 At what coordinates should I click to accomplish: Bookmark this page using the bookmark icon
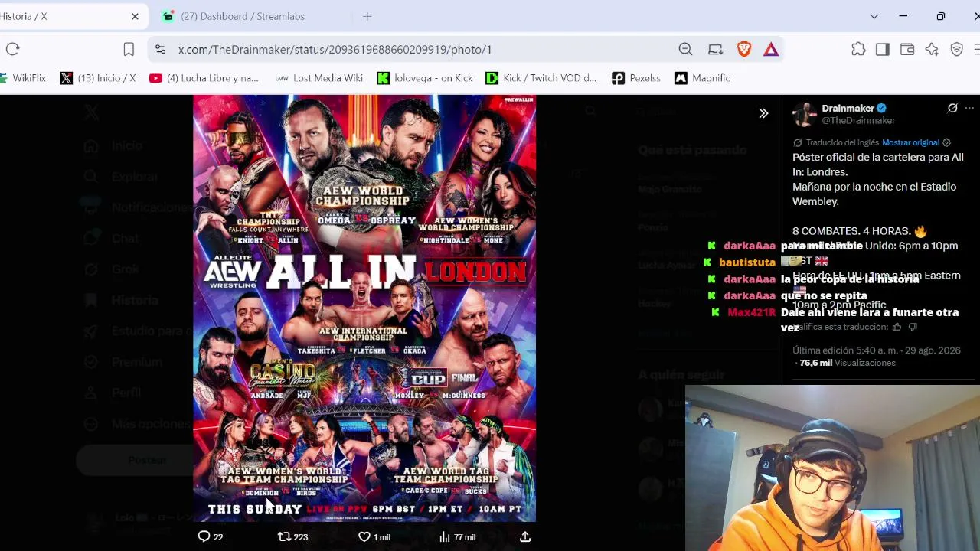(129, 49)
